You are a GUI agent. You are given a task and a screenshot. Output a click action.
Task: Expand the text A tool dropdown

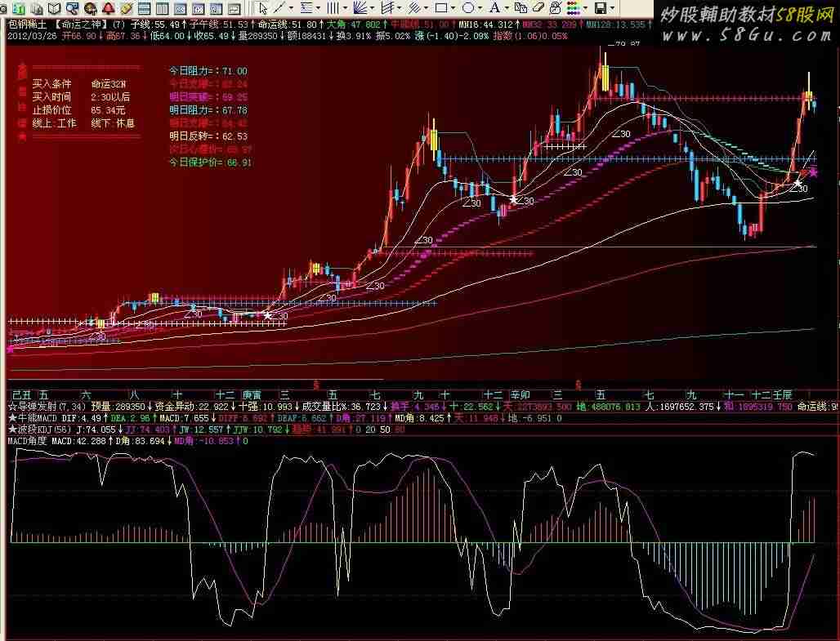pos(507,8)
